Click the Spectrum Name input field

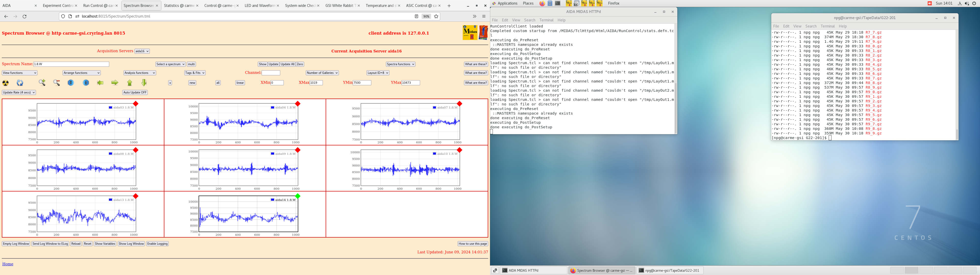71,64
